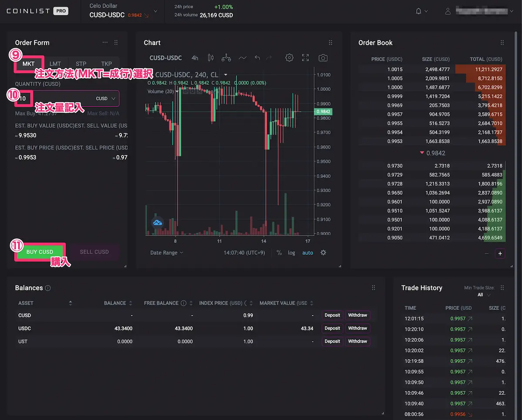The width and height of the screenshot is (522, 420).
Task: Undo the last chart action
Action: click(258, 58)
